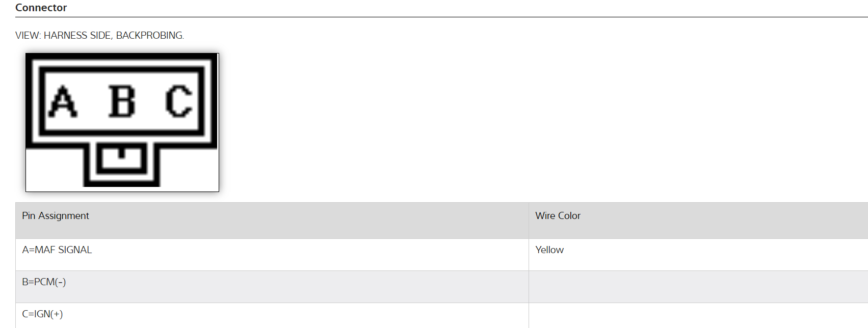868x328 pixels.
Task: Click the Yellow wire color cell
Action: pyautogui.click(x=549, y=250)
